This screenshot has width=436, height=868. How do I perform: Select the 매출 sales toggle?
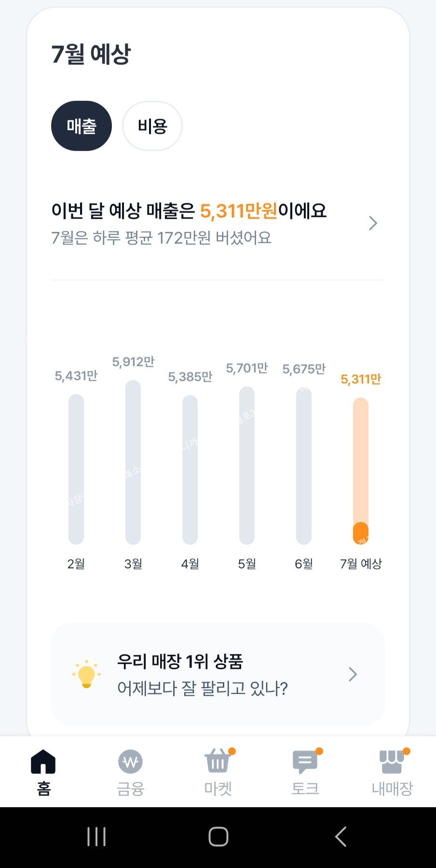click(x=82, y=126)
